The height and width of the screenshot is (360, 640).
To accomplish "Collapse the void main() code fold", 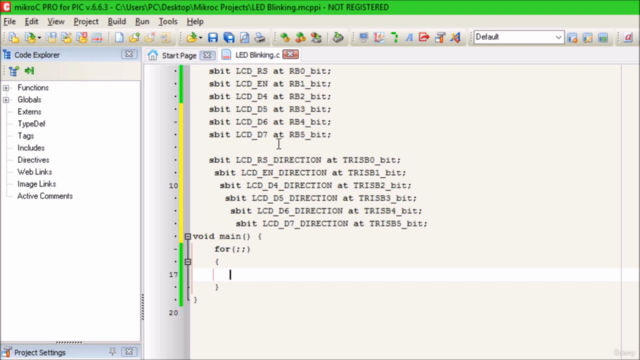I will [188, 236].
